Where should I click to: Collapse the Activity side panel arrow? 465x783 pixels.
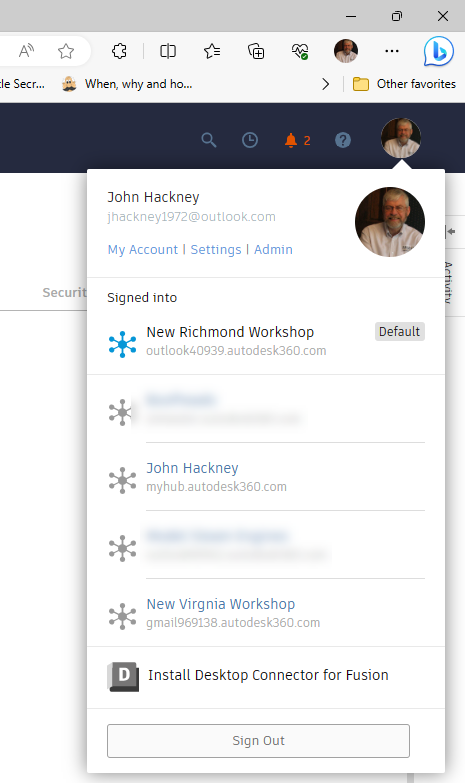click(x=451, y=231)
